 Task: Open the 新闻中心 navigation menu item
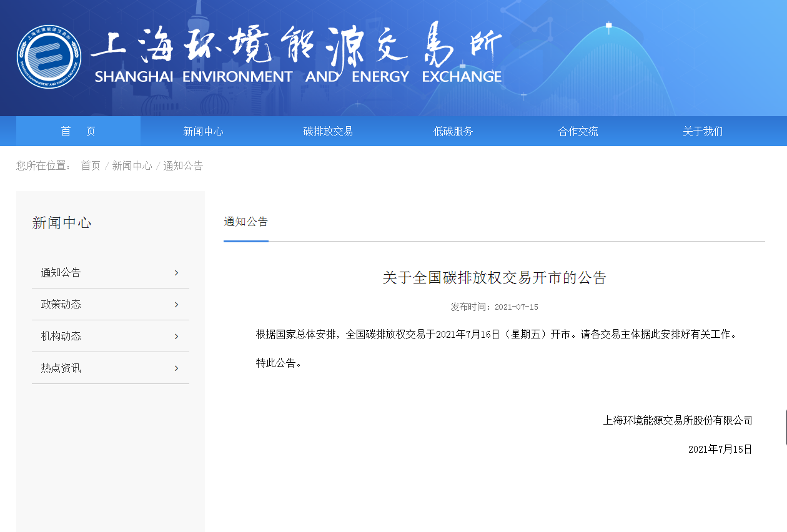203,131
